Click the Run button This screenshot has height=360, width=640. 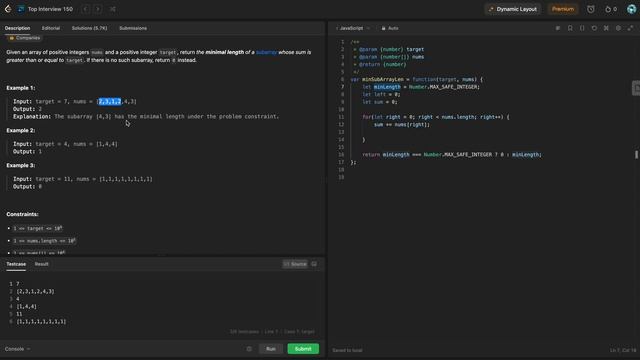pyautogui.click(x=271, y=349)
